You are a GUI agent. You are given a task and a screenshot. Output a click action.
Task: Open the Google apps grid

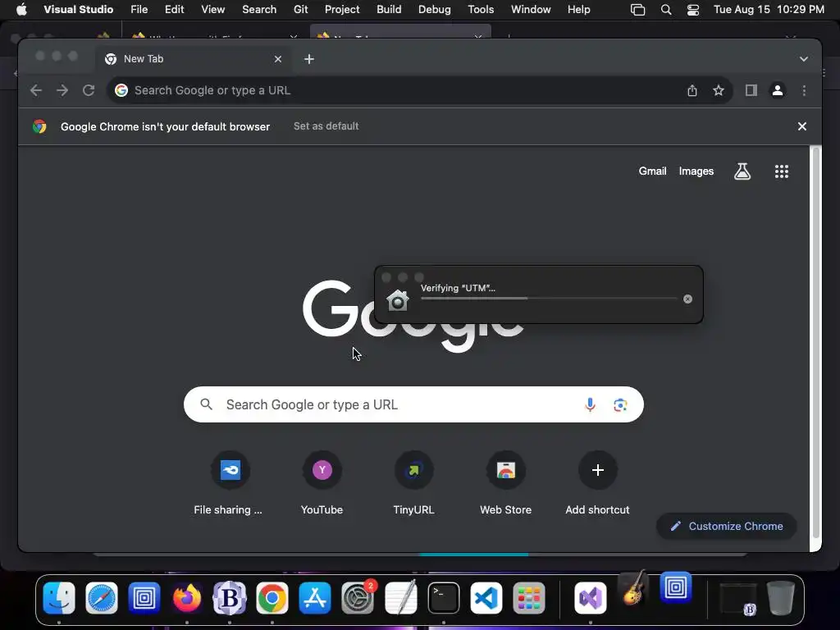coord(782,171)
